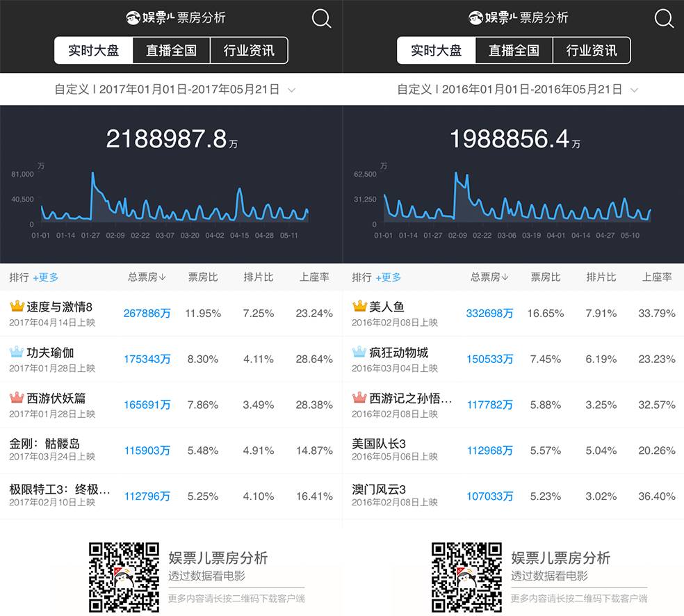
Task: Click the 1988856.4万 total figure
Action: (x=515, y=139)
